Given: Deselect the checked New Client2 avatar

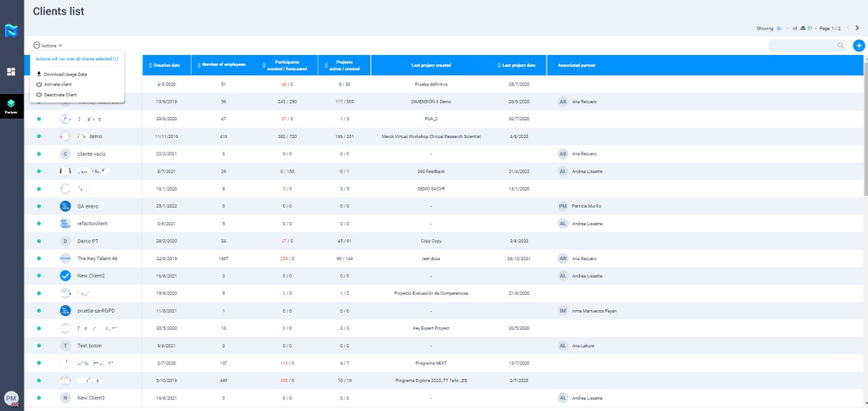Looking at the screenshot, I should click(65, 276).
